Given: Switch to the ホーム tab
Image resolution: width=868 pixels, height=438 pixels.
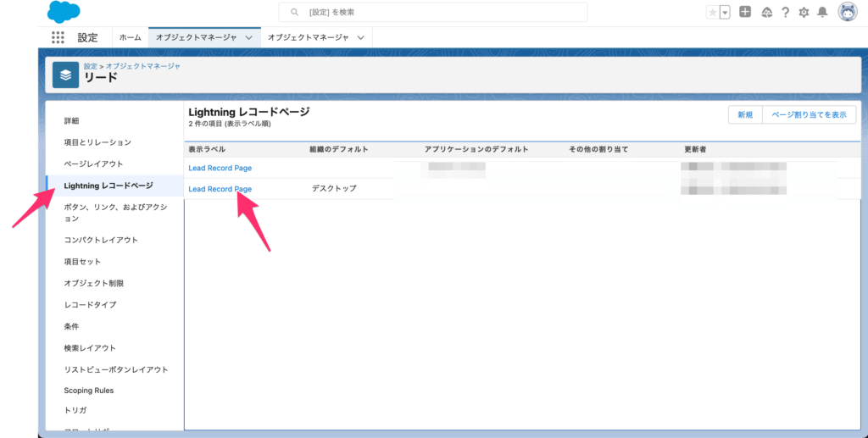Looking at the screenshot, I should click(x=130, y=37).
